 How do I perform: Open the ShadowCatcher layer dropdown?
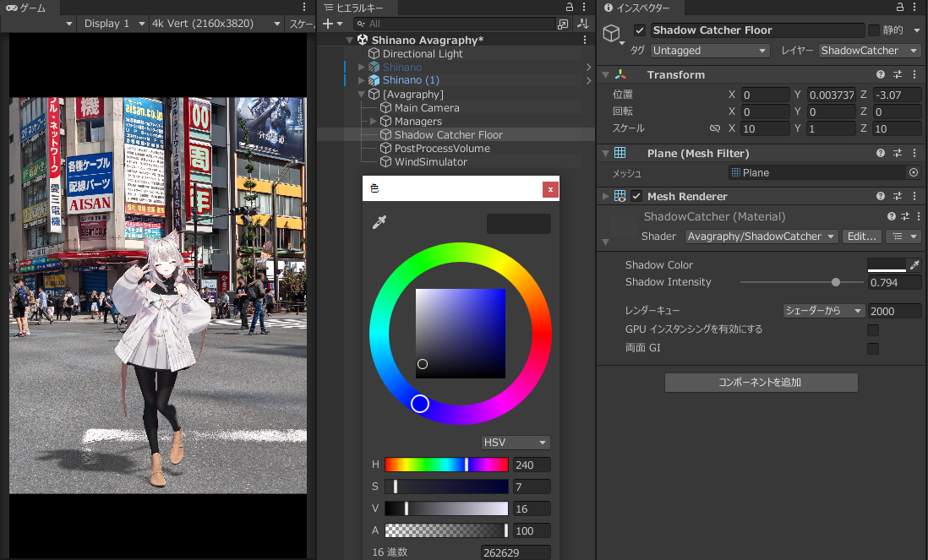(x=870, y=51)
